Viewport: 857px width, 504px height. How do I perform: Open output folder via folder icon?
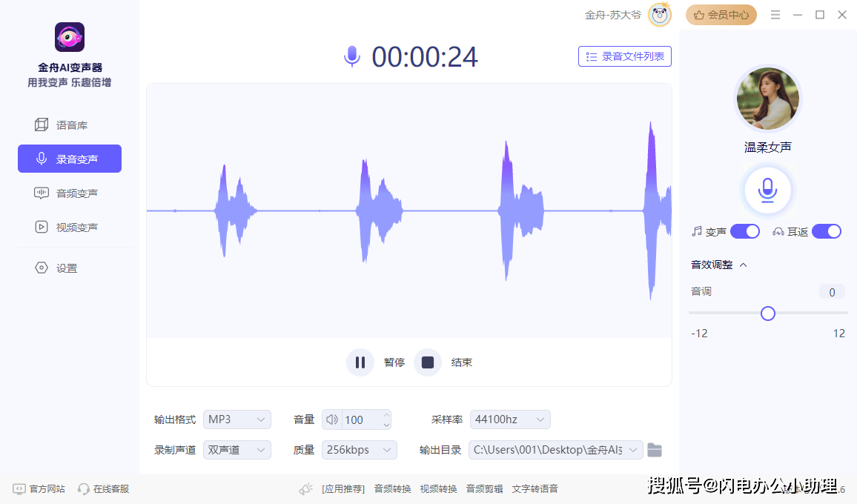[655, 450]
